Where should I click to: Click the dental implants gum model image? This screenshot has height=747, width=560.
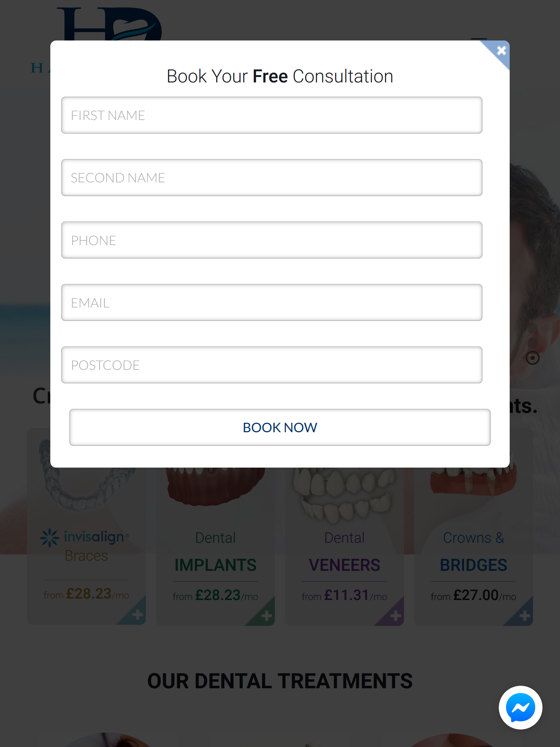215,487
